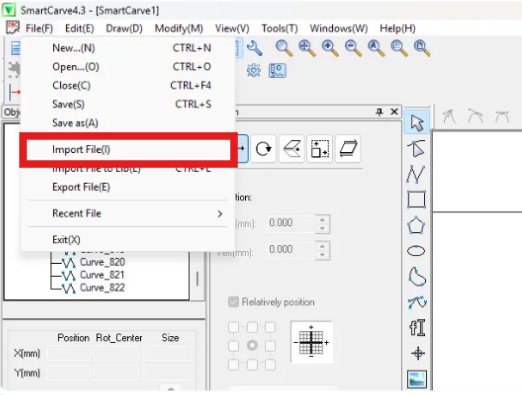The width and height of the screenshot is (522, 395).
Task: Select the bottom-left anchor point box
Action: 233,365
